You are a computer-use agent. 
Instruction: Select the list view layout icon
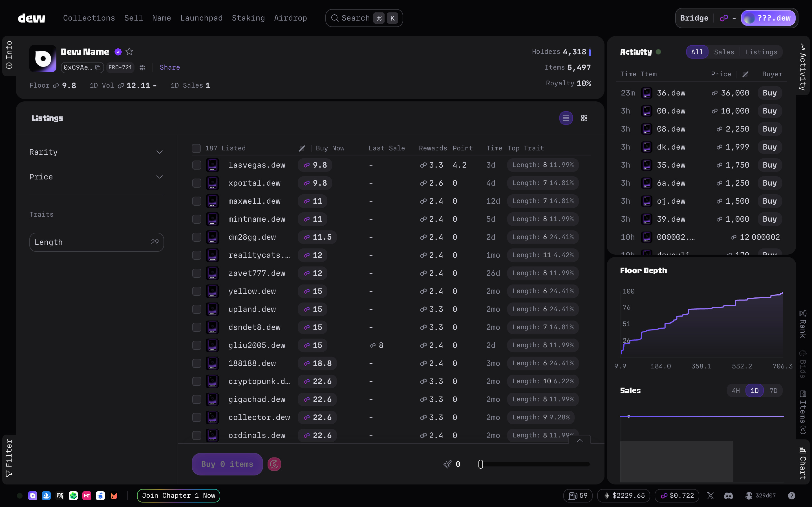[566, 118]
